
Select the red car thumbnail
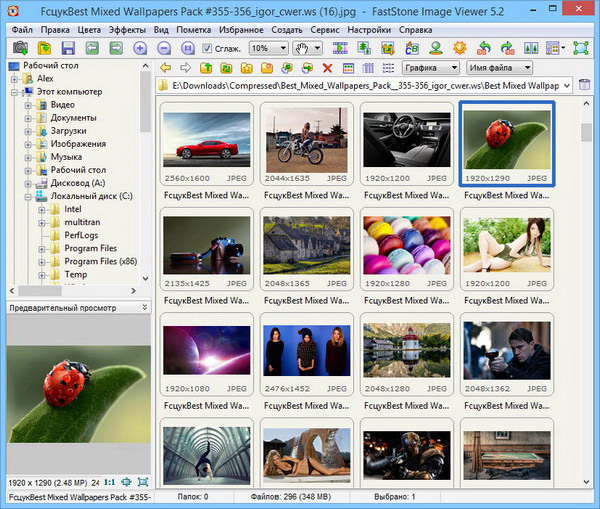pyautogui.click(x=206, y=139)
